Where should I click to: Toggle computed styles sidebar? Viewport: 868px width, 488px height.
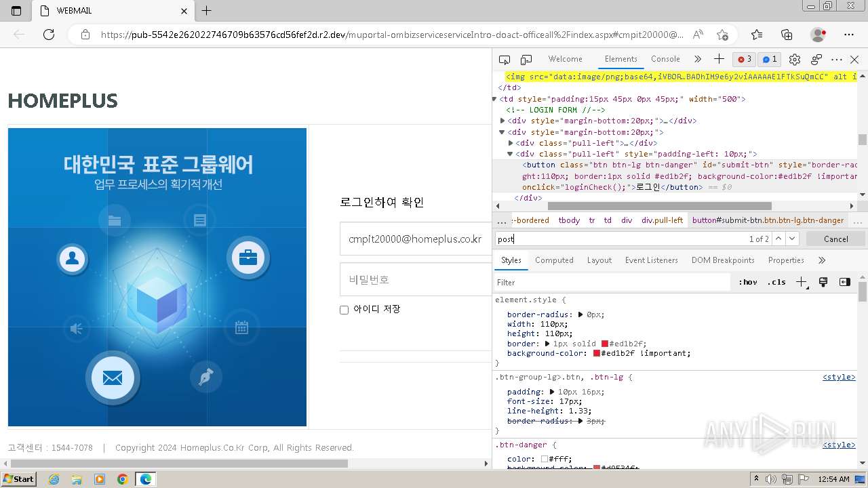tap(844, 282)
